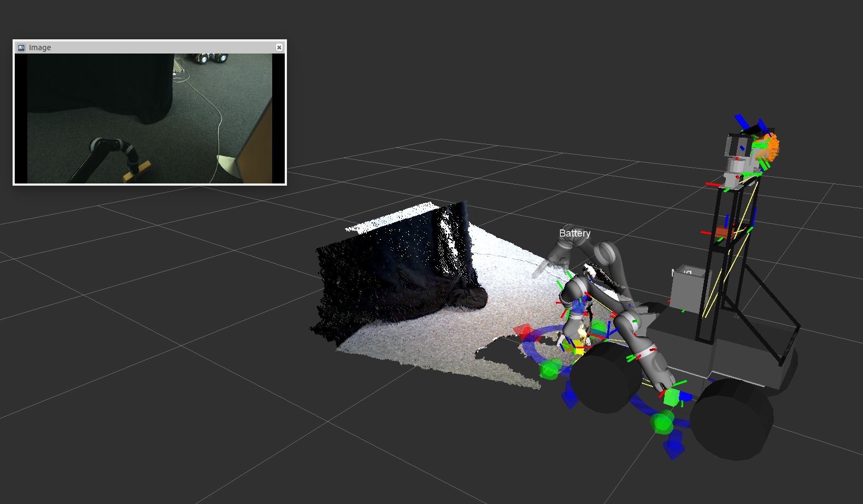
Task: Select the partially hidden Mug label
Action: [681, 271]
